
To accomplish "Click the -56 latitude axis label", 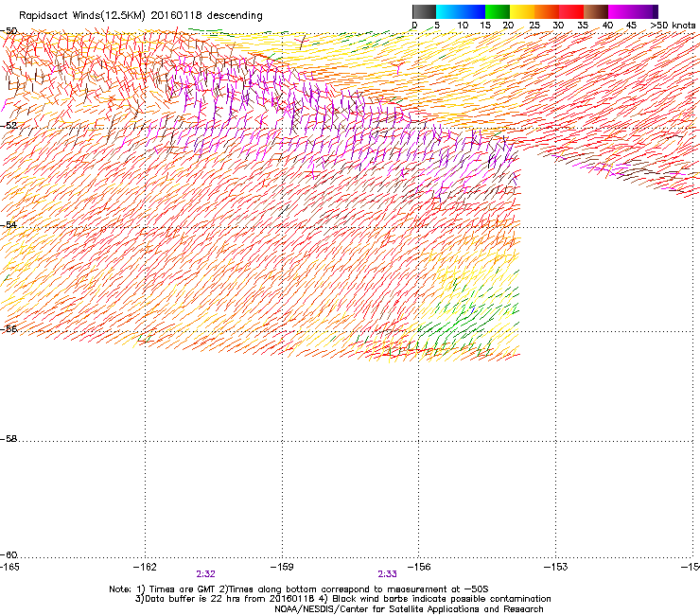I will pos(9,329).
